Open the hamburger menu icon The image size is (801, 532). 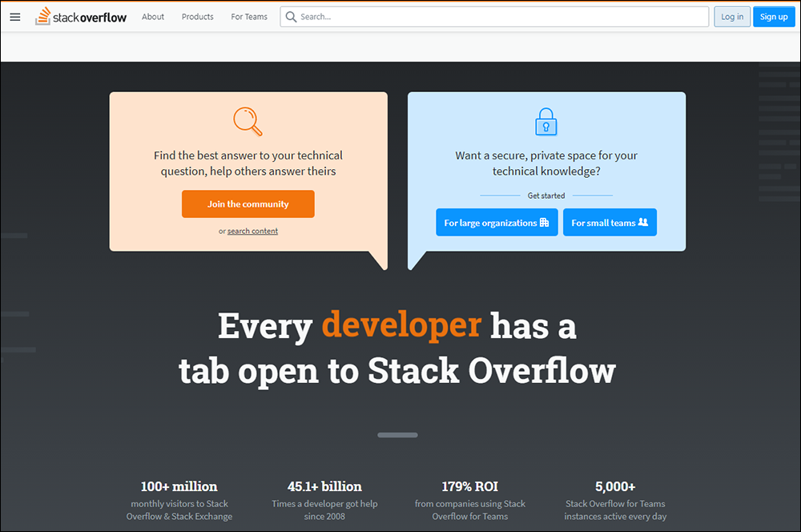tap(15, 17)
